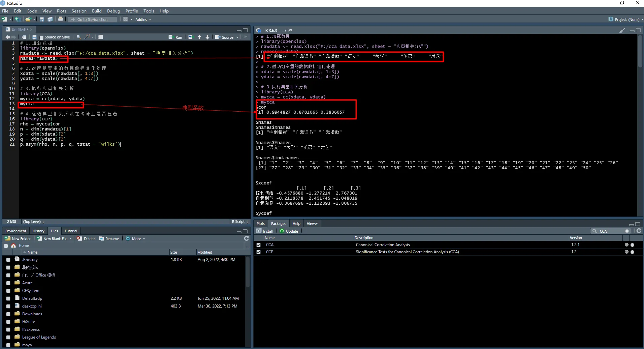
Task: Refresh the Files pane listing
Action: [247, 238]
